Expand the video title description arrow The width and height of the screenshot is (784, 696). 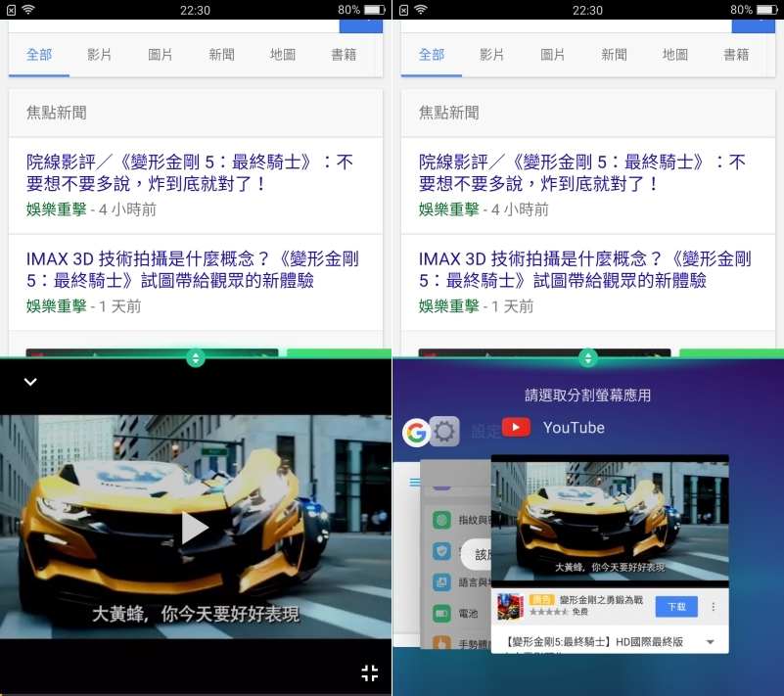tap(710, 643)
